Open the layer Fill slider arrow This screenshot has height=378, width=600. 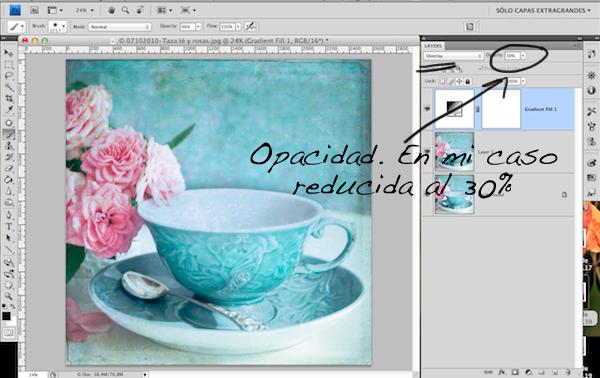tap(523, 81)
